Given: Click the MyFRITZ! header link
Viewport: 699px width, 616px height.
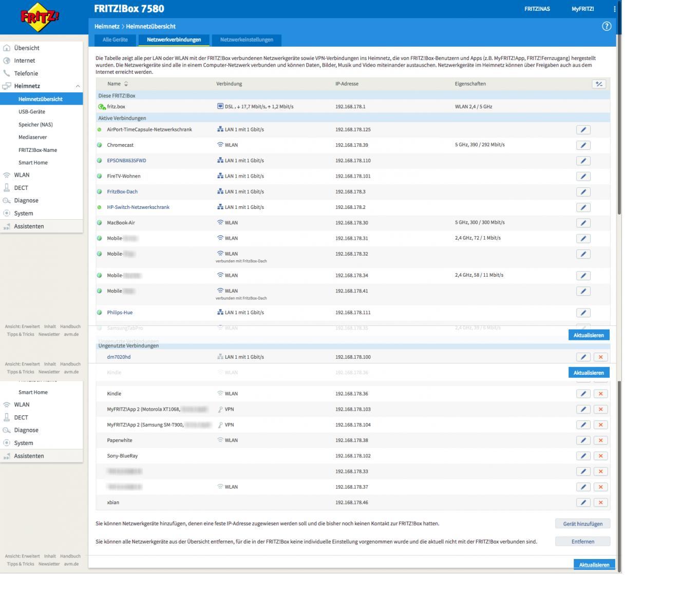Looking at the screenshot, I should click(x=582, y=9).
